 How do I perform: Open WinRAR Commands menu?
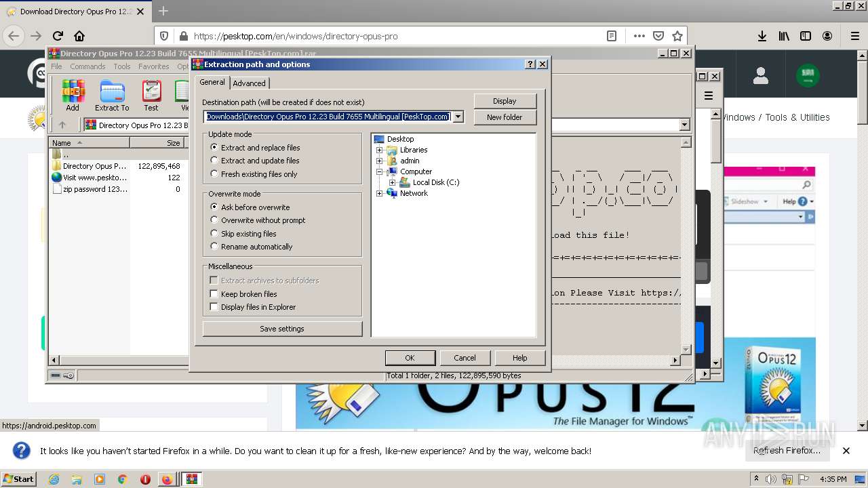pyautogui.click(x=87, y=66)
